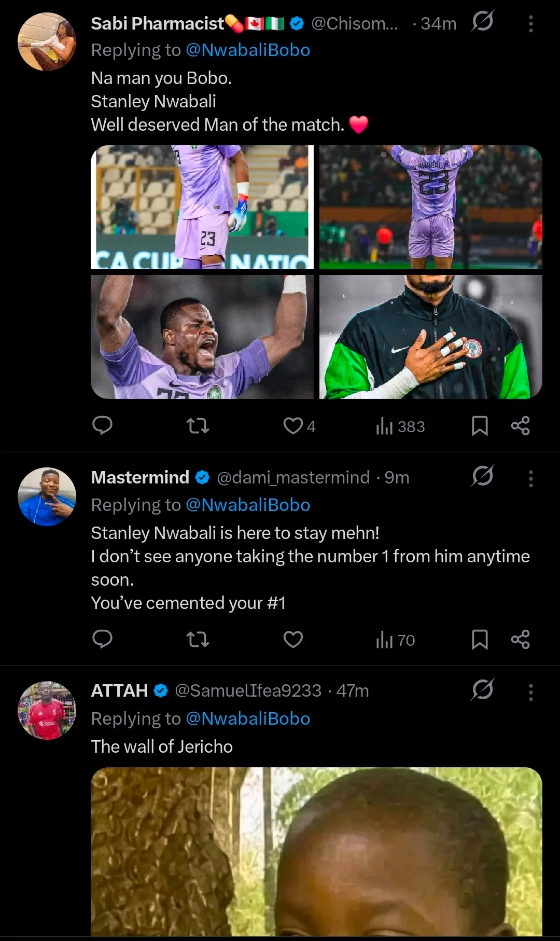
Task: Open more options for Mastermind's tweet
Action: coord(530,478)
